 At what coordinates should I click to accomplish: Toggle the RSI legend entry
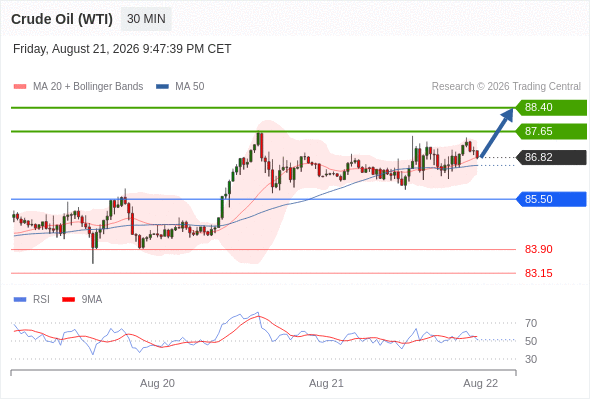[31, 300]
